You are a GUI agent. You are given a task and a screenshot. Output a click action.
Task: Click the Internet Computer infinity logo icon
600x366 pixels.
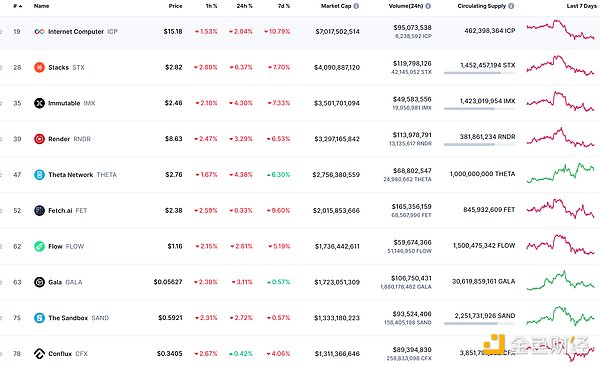(39, 31)
